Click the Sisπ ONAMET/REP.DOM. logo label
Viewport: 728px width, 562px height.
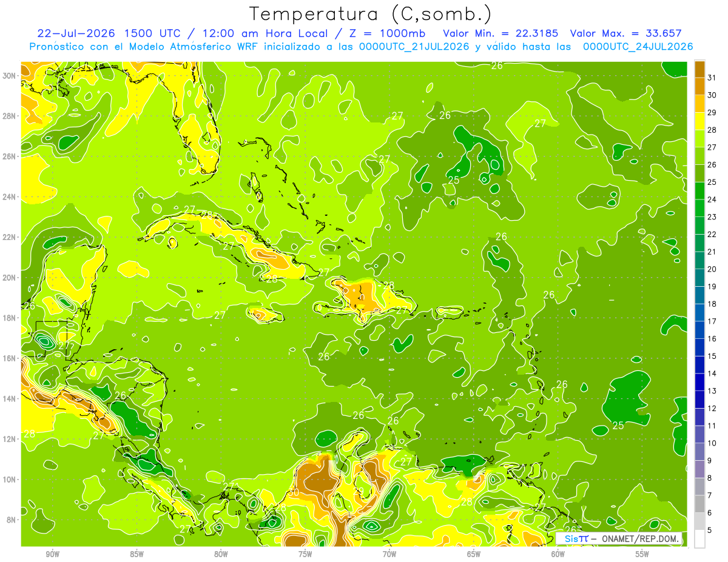[x=618, y=538]
